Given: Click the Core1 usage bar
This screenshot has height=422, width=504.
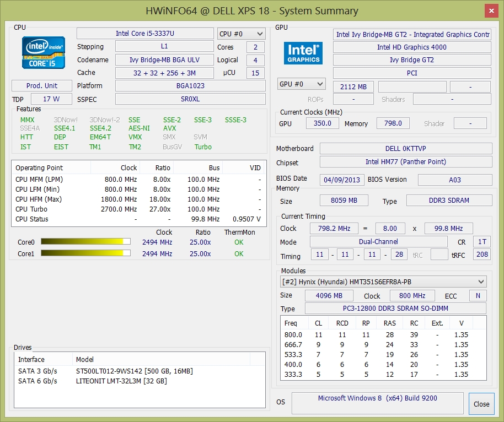Looking at the screenshot, I should (85, 253).
